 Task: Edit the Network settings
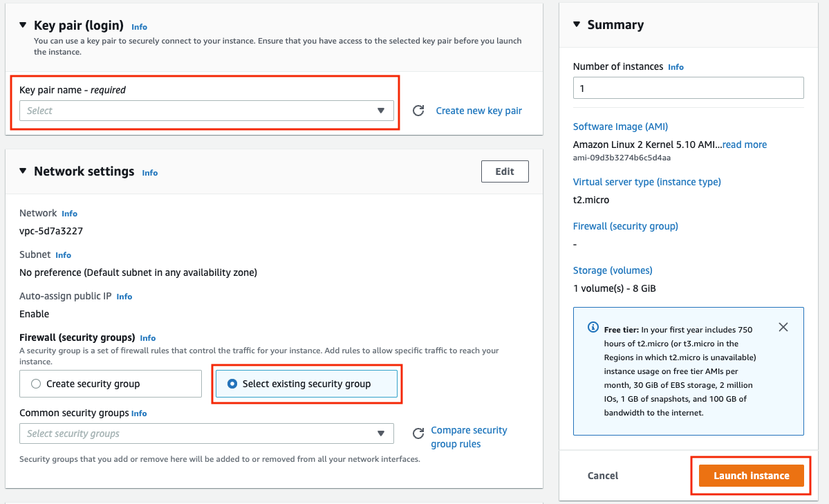505,171
